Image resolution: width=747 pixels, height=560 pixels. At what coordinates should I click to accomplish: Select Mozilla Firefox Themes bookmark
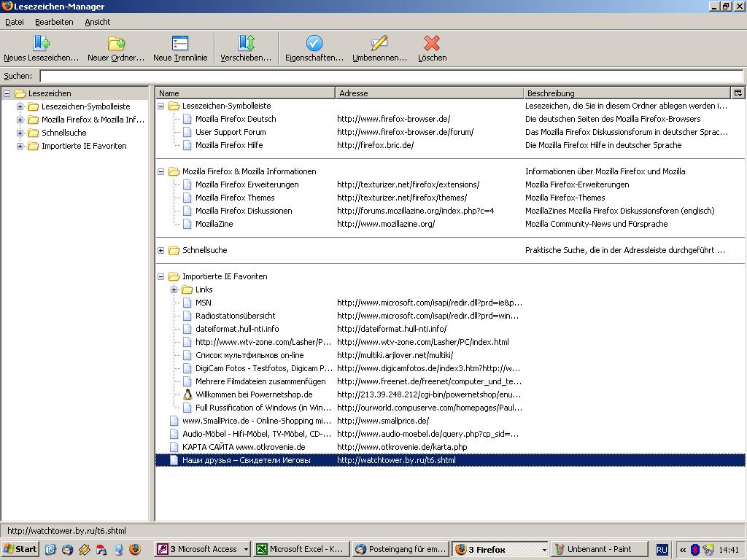pyautogui.click(x=235, y=198)
